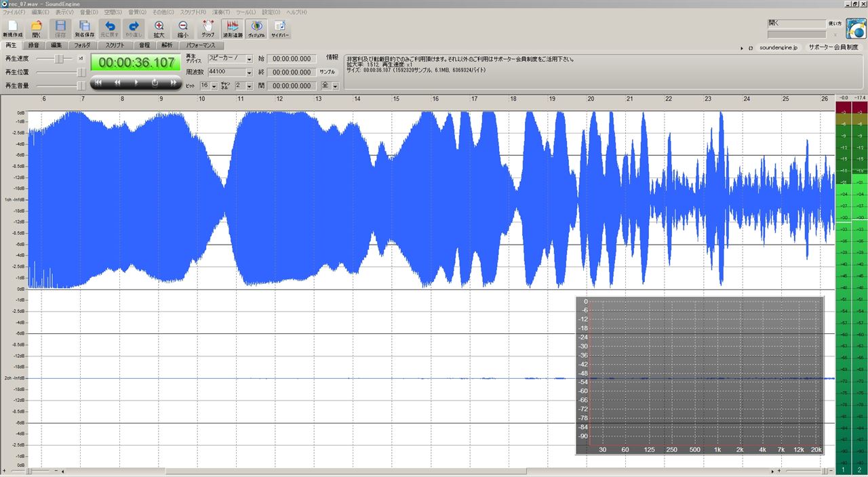This screenshot has height=477, width=868.
Task: Click channel 1 label under the level meter
Action: click(x=844, y=470)
